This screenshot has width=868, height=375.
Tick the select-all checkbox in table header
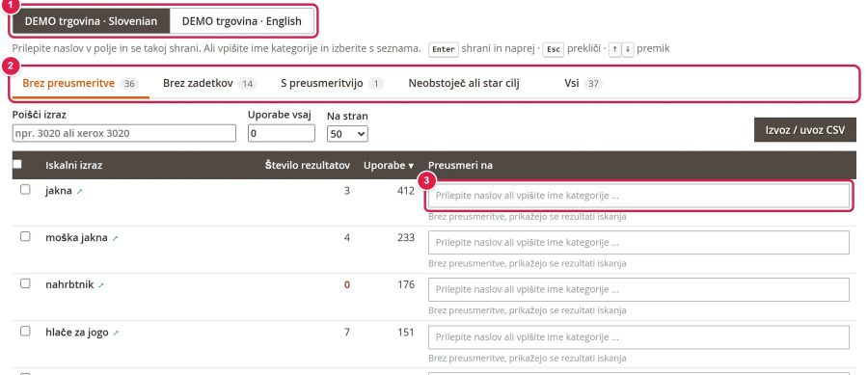click(17, 164)
